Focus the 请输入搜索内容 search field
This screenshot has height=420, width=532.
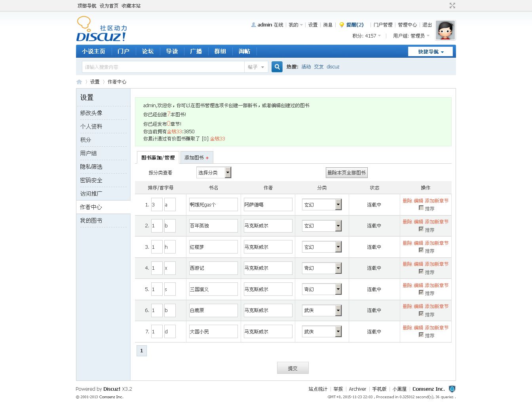[163, 67]
